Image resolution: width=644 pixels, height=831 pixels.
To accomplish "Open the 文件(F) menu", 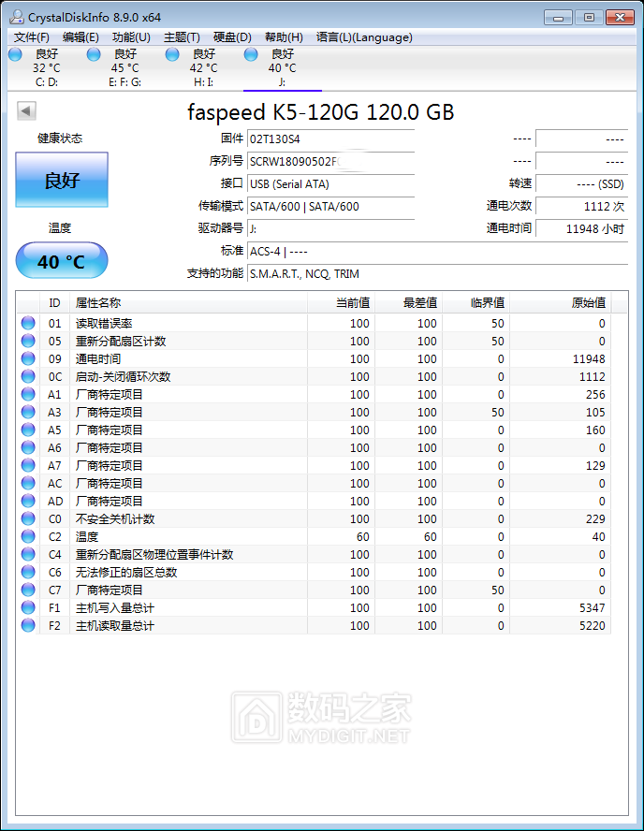I will [x=31, y=37].
